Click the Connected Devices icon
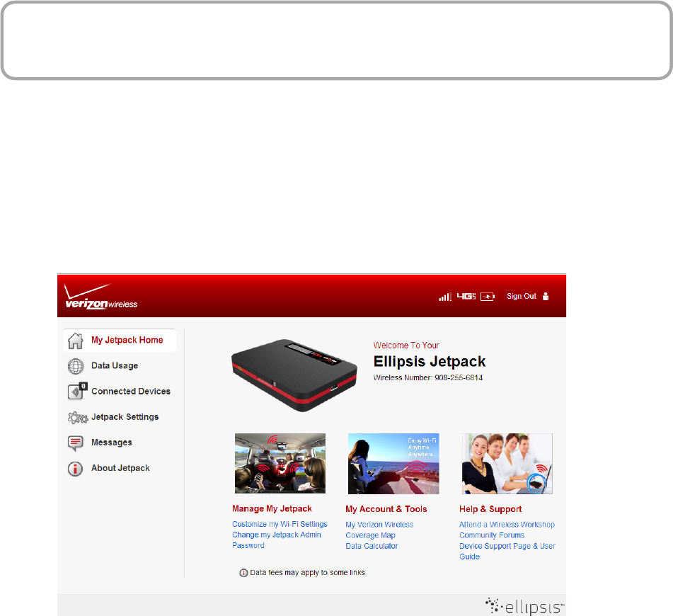Image resolution: width=673 pixels, height=616 pixels. [x=77, y=391]
